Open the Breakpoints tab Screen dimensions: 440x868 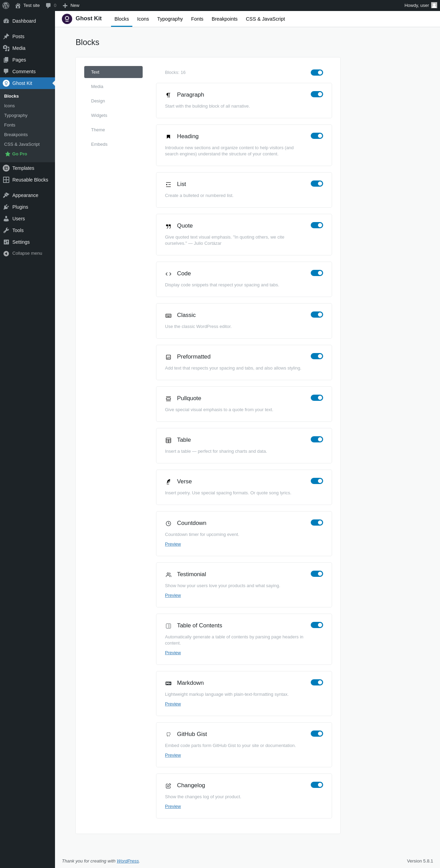point(224,19)
